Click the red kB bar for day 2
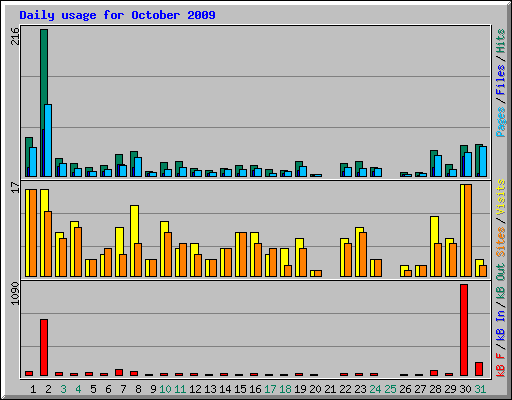The height and width of the screenshot is (400, 512). 44,348
